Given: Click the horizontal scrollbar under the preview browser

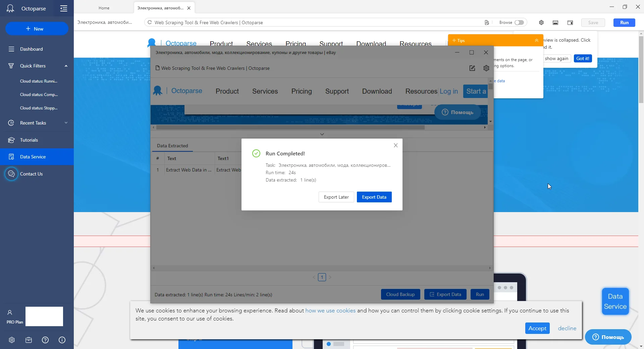Looking at the screenshot, I should (290, 128).
